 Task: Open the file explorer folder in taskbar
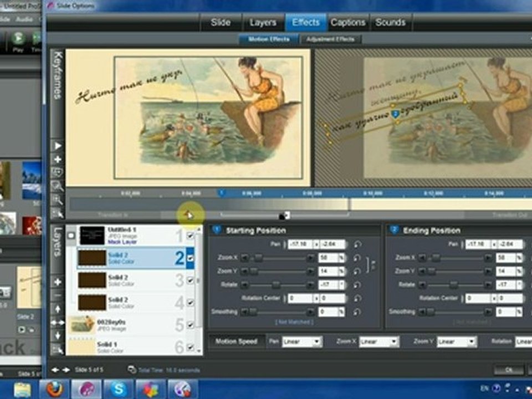pos(22,389)
